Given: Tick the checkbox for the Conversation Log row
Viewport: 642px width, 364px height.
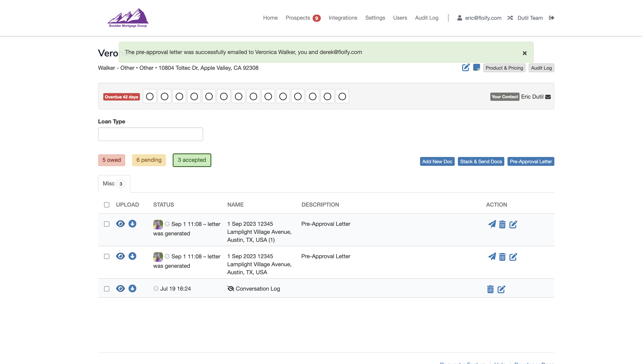Looking at the screenshot, I should [107, 289].
